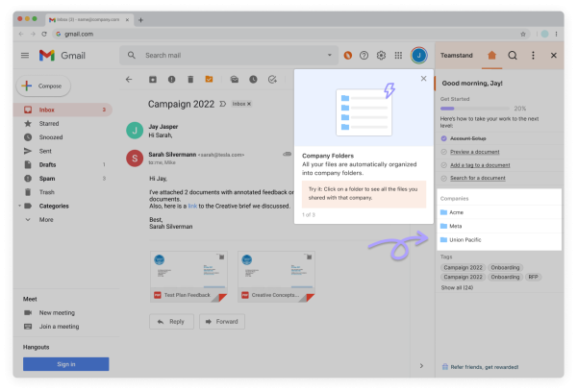This screenshot has width=577, height=392.
Task: Expand the More section in sidebar
Action: [x=28, y=219]
